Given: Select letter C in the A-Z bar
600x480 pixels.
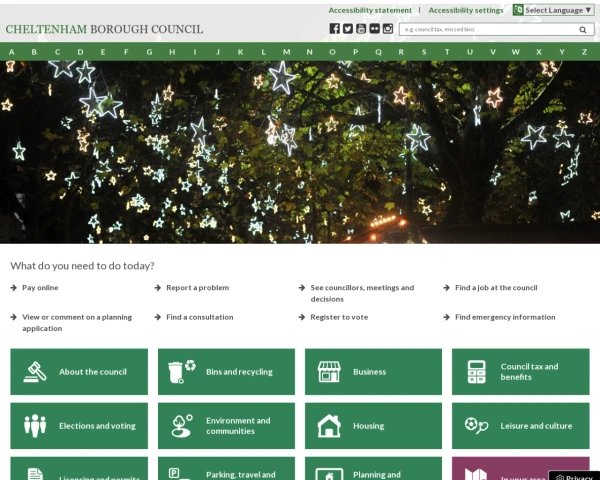Looking at the screenshot, I should pyautogui.click(x=57, y=52).
